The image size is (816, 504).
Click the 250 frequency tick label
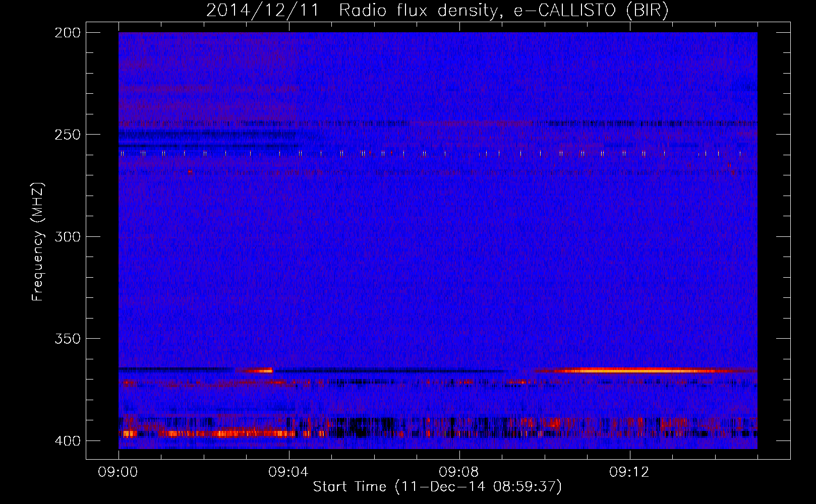[x=67, y=135]
